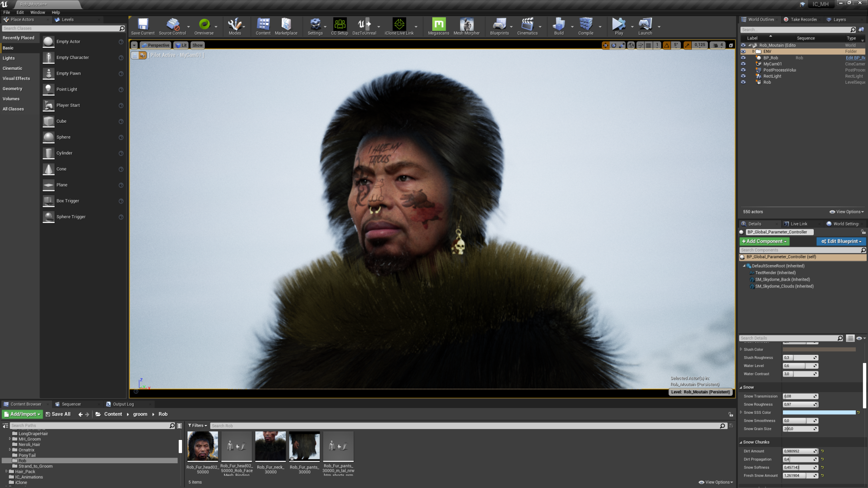Click the DazToUnreal icon
This screenshot has width=868, height=488.
pyautogui.click(x=364, y=26)
